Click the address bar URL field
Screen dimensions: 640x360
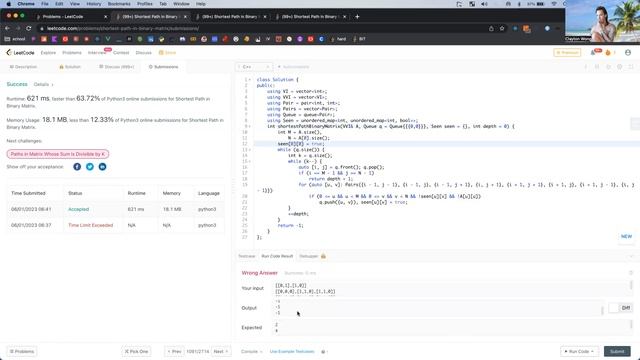click(261, 28)
